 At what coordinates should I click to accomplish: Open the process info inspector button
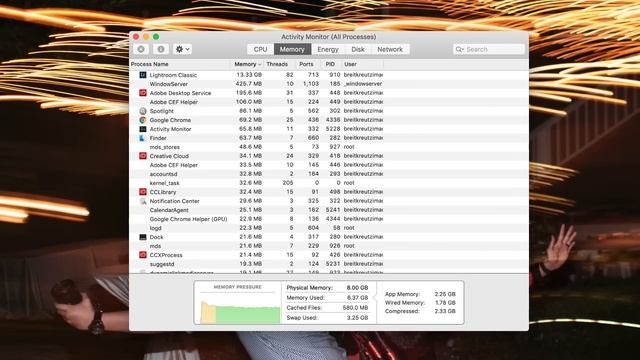161,49
